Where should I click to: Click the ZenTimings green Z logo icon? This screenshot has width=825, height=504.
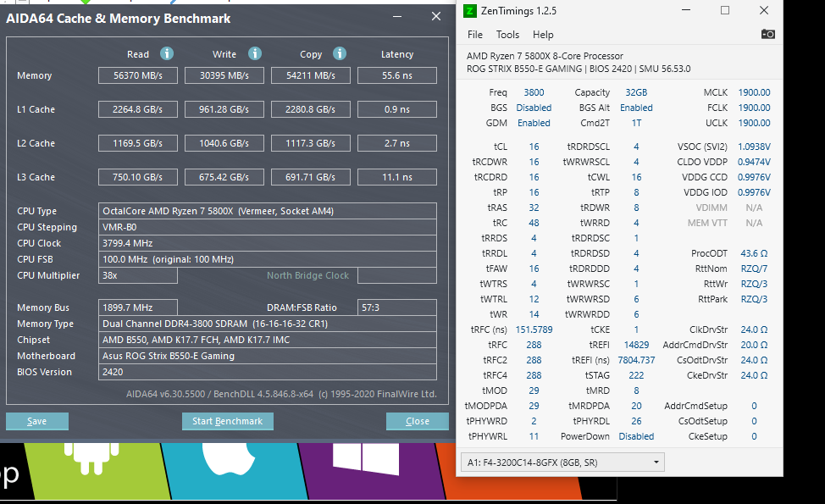470,10
